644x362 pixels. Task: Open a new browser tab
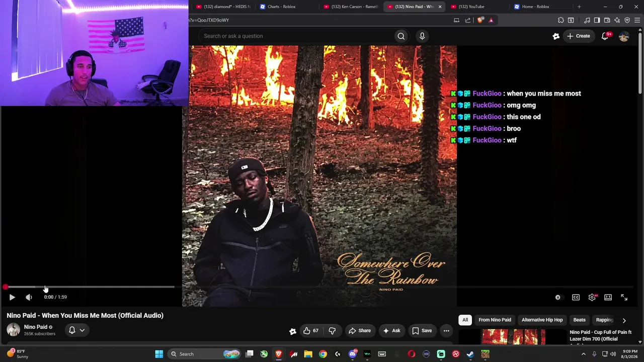579,7
